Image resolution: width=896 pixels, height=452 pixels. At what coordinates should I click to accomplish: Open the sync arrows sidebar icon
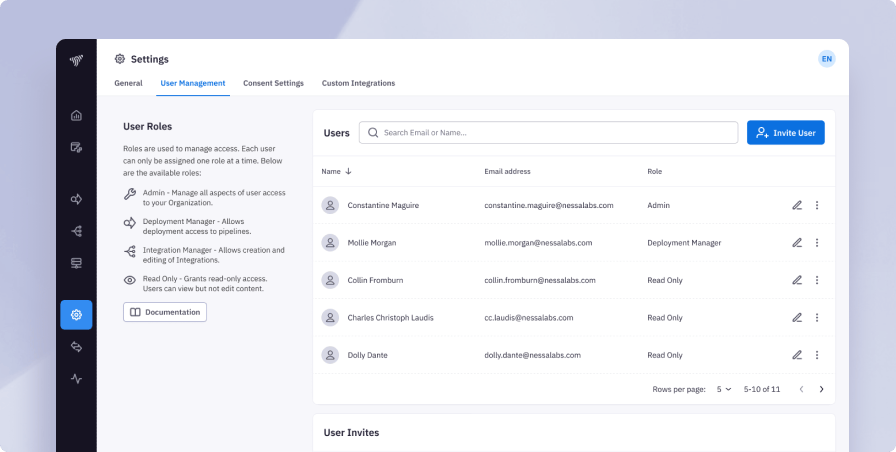pos(76,347)
